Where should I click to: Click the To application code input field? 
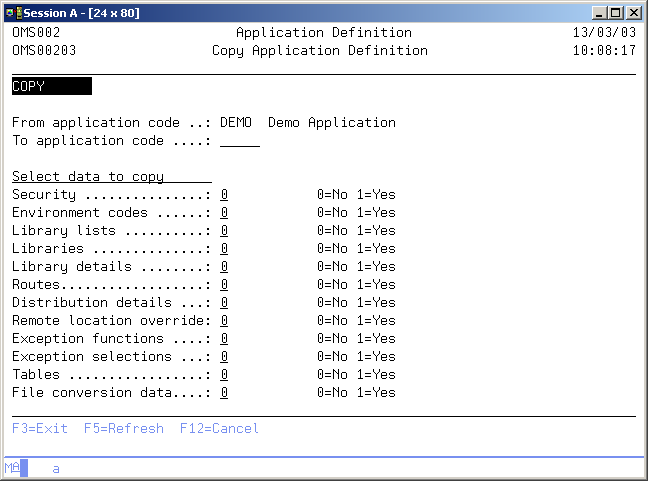(x=239, y=141)
